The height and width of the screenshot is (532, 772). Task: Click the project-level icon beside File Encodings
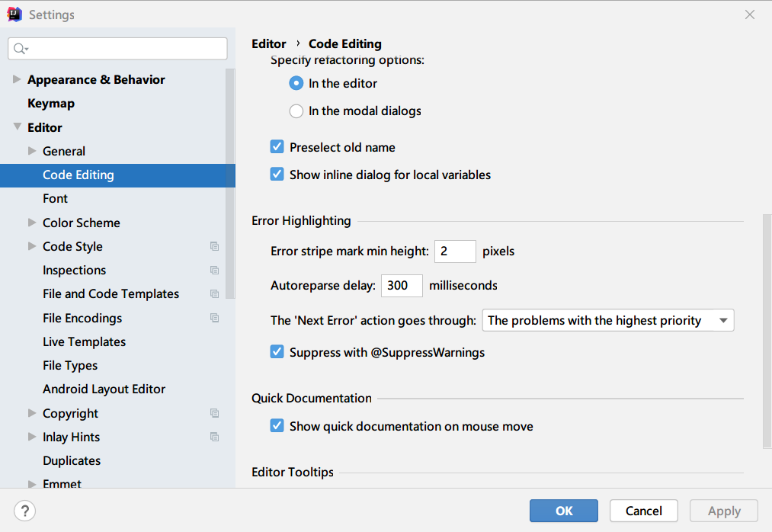click(214, 318)
